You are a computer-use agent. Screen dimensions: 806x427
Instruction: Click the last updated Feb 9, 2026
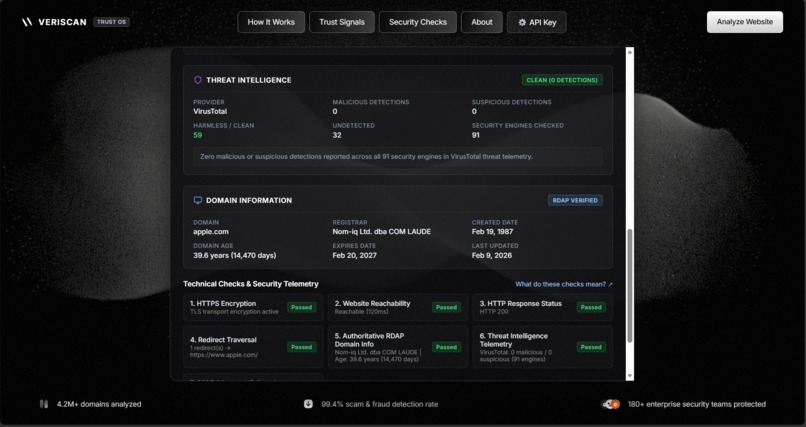[491, 255]
